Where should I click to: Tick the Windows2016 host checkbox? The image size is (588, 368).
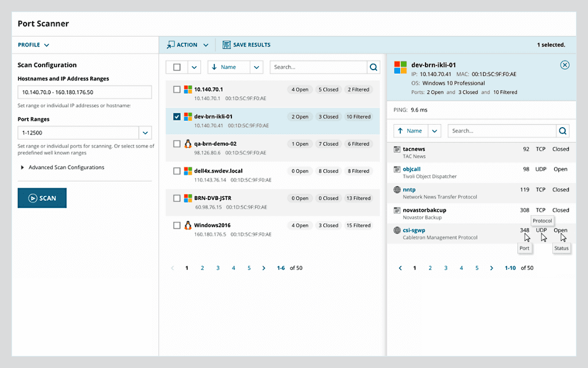click(177, 225)
